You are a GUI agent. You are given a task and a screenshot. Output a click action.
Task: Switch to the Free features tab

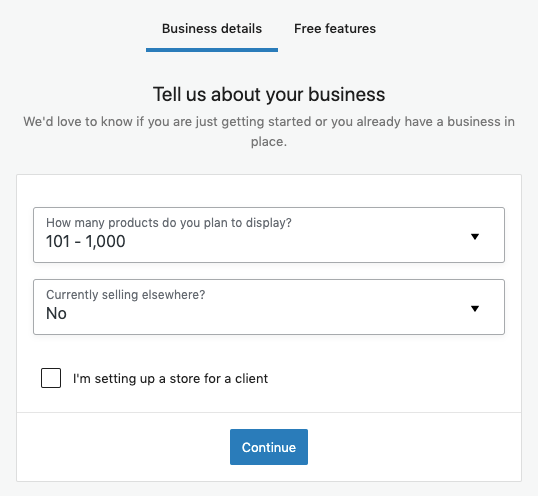point(335,28)
